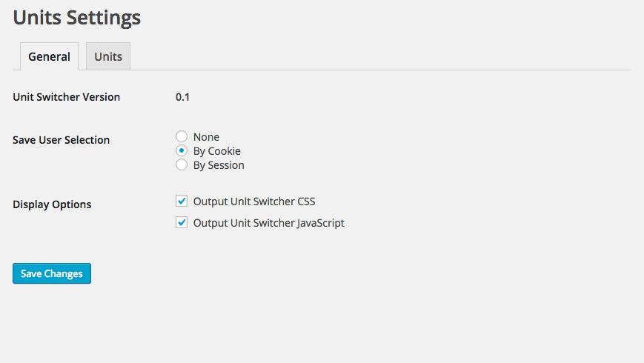Open the General tab
644x363 pixels.
pyautogui.click(x=49, y=57)
